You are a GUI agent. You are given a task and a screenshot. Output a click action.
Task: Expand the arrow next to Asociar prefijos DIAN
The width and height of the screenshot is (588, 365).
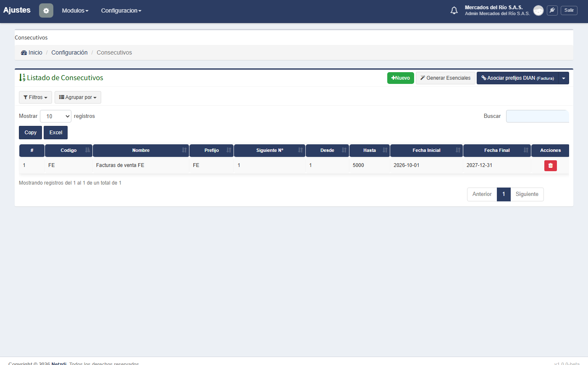coord(564,78)
